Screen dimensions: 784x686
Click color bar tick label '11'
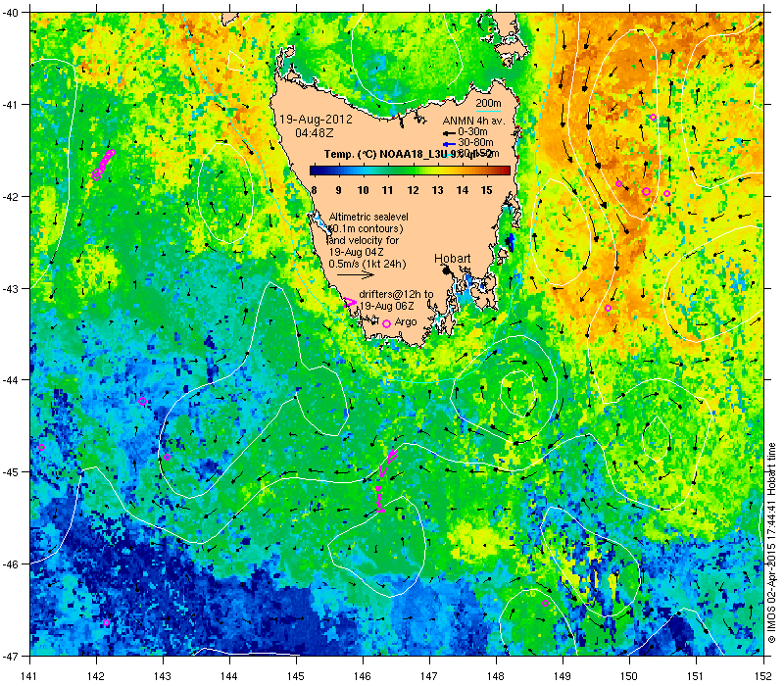(387, 190)
